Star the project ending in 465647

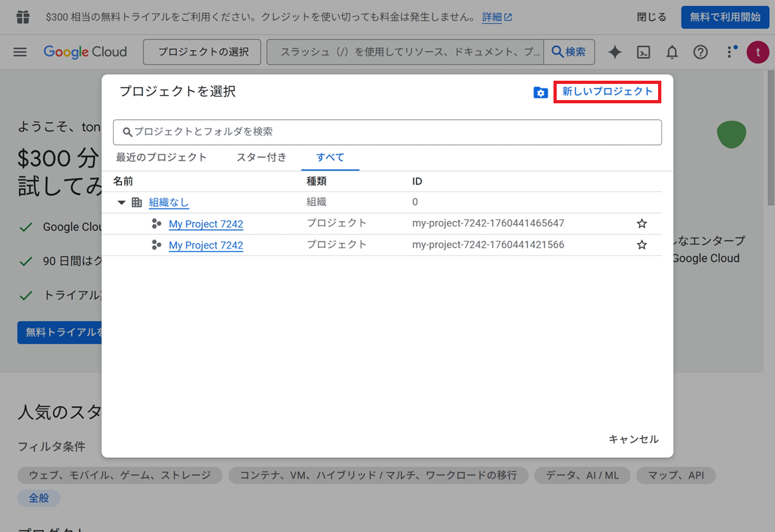(641, 224)
